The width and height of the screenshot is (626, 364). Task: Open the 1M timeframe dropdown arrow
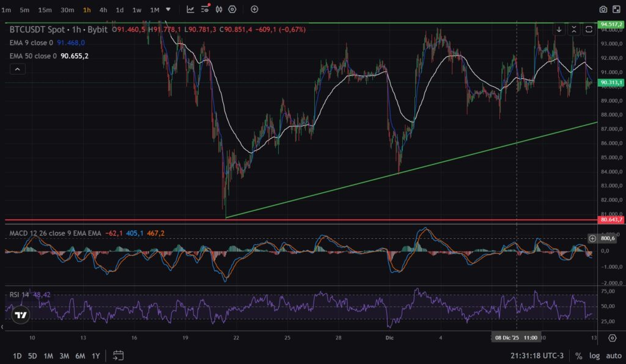[167, 9]
